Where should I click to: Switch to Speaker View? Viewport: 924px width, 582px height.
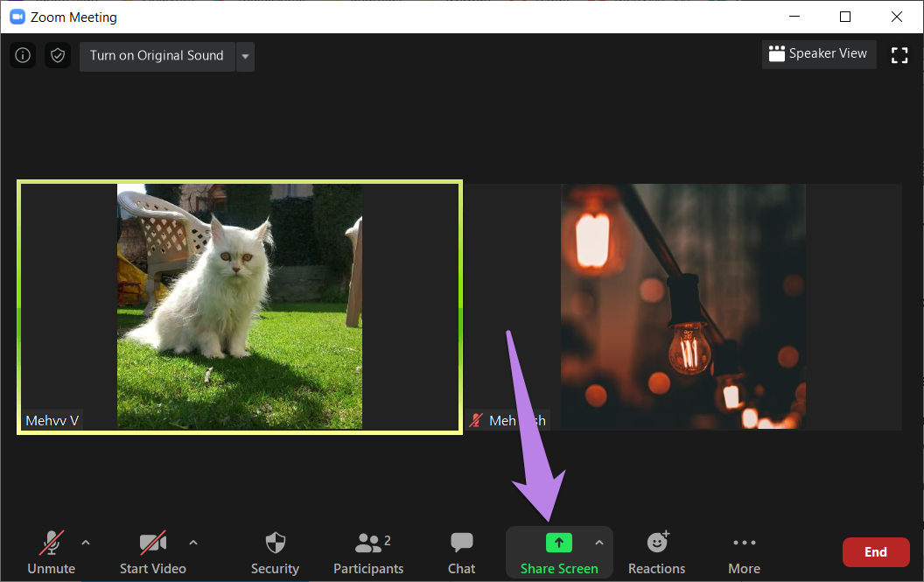pos(818,53)
